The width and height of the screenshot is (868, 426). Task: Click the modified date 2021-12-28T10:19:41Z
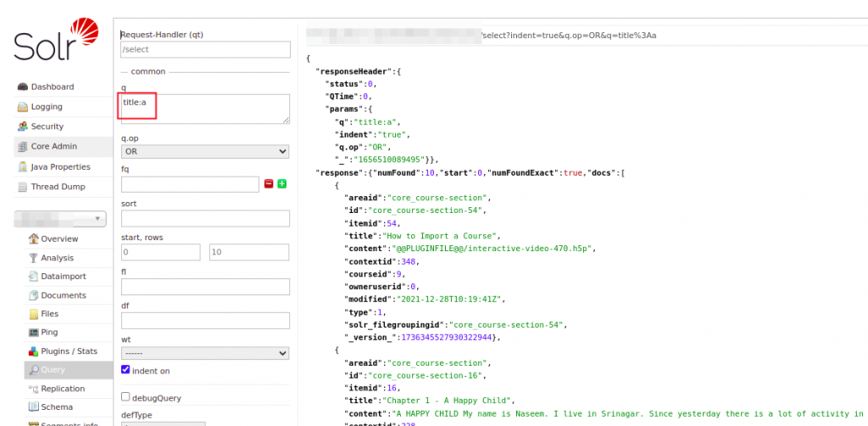click(448, 300)
